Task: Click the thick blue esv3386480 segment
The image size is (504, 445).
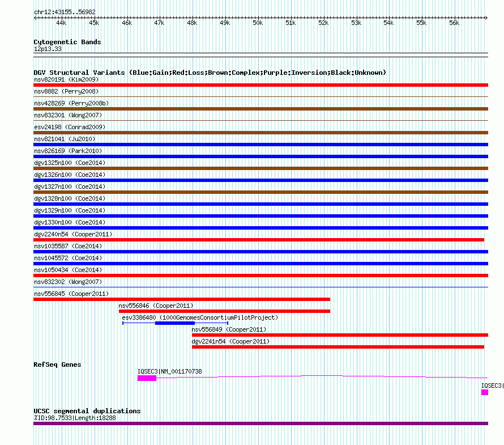Action: [x=175, y=323]
